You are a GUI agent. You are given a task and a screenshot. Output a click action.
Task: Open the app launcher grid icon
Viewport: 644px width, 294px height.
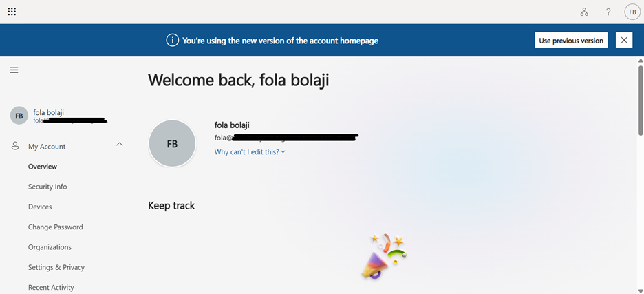click(12, 12)
